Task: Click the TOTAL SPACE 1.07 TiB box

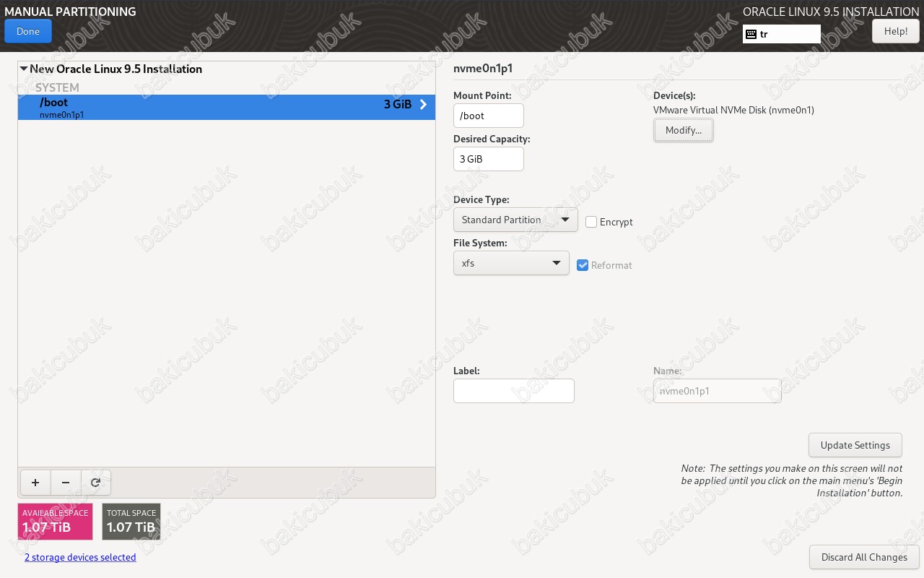Action: coord(131,522)
